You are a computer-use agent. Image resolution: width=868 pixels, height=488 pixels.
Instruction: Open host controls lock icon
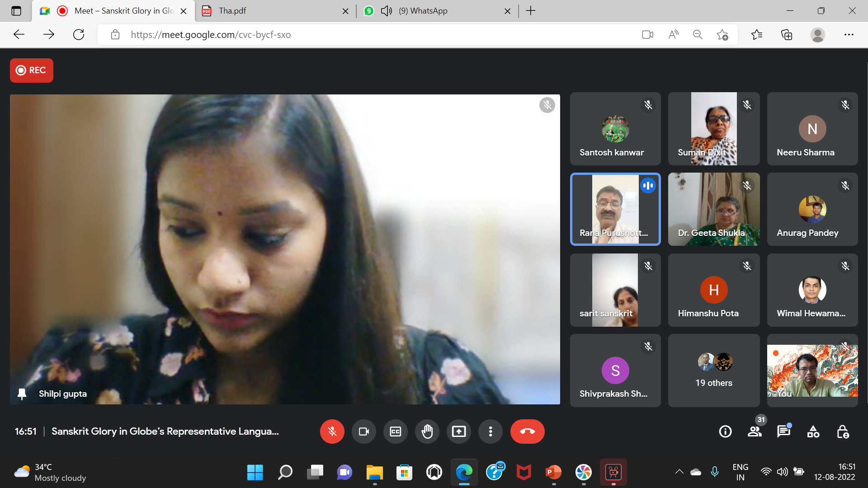(842, 432)
